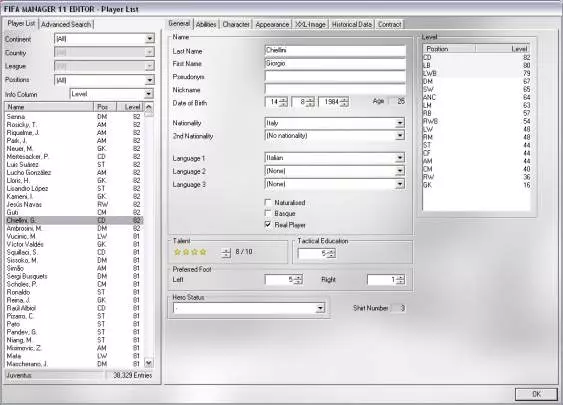
Task: Open the Abilities tab
Action: [x=206, y=24]
